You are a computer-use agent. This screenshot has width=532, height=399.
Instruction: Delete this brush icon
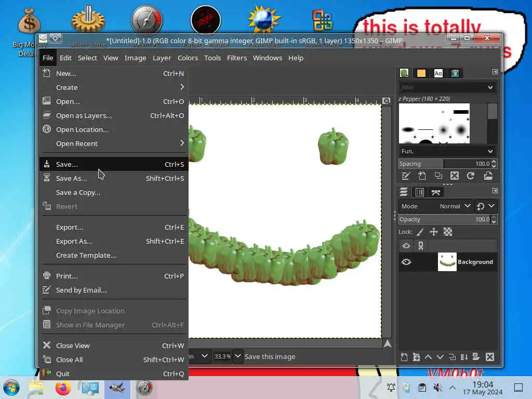pos(454,176)
